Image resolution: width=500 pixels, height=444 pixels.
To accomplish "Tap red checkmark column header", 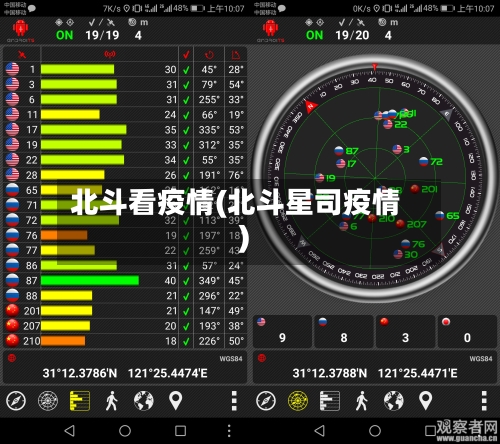I will point(186,54).
